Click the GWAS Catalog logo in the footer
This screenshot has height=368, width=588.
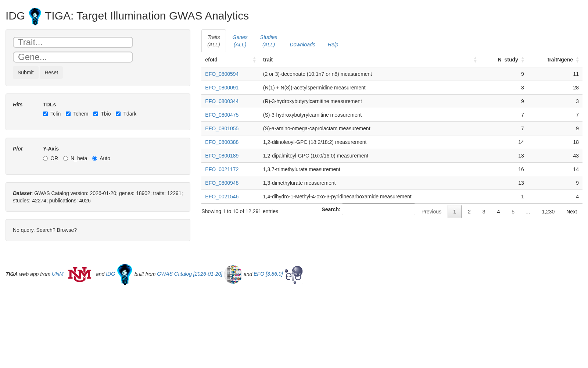(233, 275)
